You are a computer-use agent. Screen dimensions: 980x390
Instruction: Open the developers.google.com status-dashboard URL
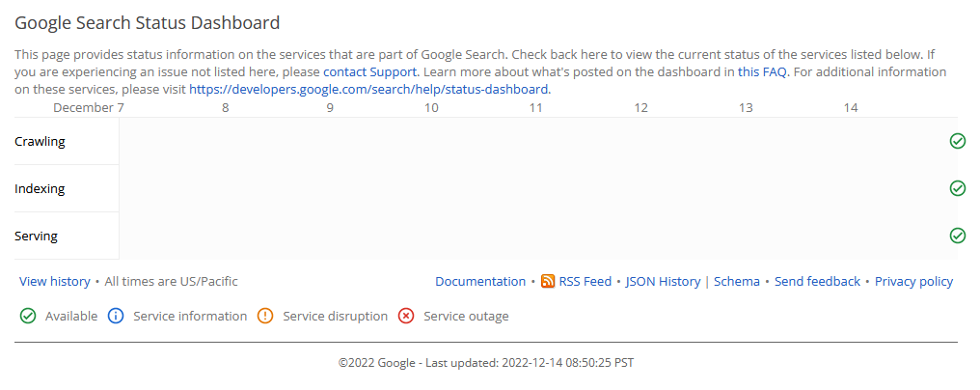tap(369, 89)
